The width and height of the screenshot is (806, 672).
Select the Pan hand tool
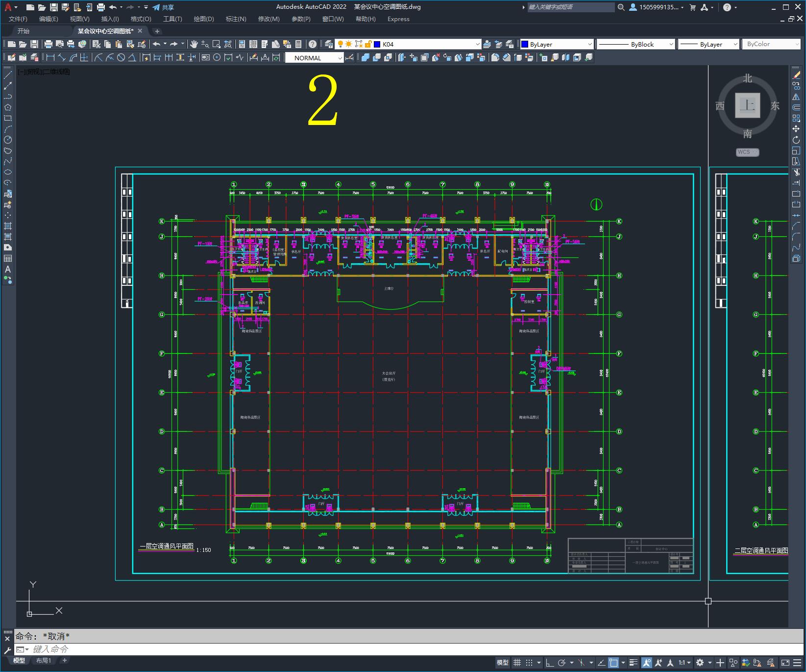194,44
